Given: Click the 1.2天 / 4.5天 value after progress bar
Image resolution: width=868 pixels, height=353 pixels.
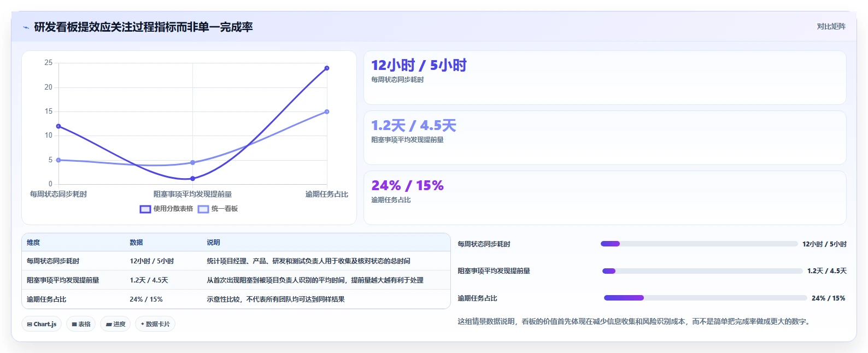Looking at the screenshot, I should (827, 271).
